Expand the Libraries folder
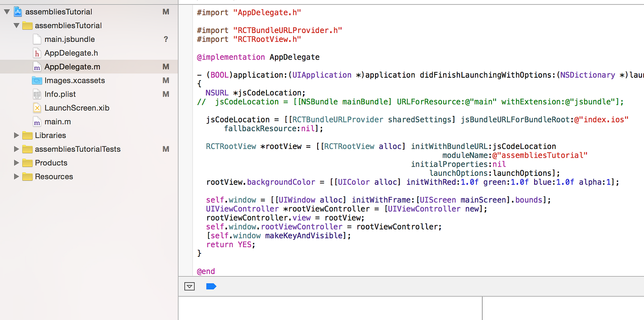Screen dimensions: 644x320 pyautogui.click(x=17, y=135)
